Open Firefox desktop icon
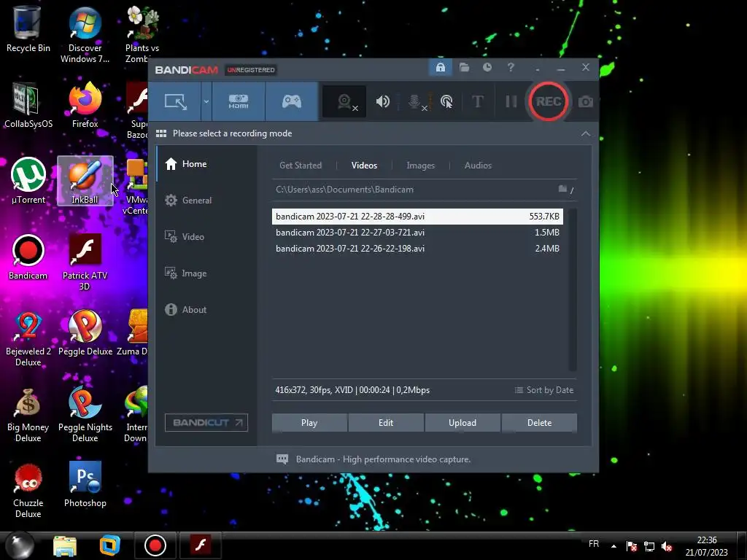 [x=85, y=105]
